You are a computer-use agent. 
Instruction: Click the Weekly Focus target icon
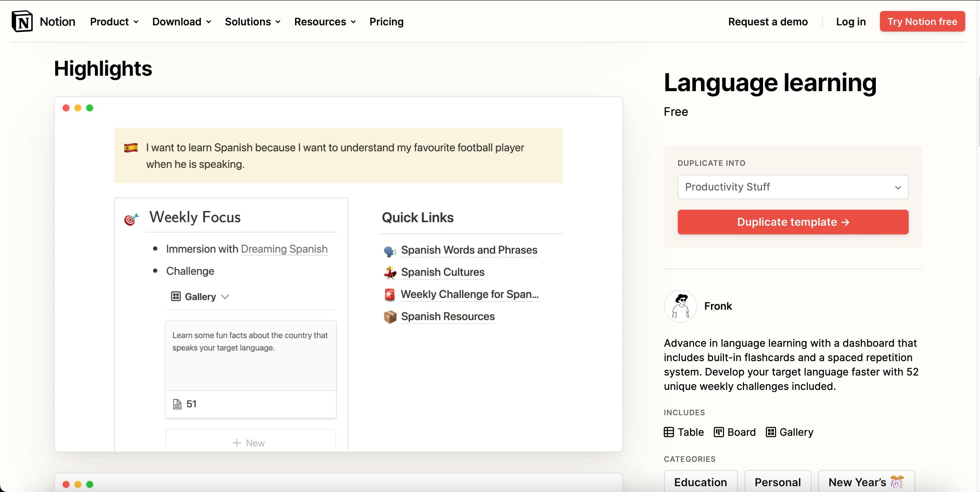point(131,219)
